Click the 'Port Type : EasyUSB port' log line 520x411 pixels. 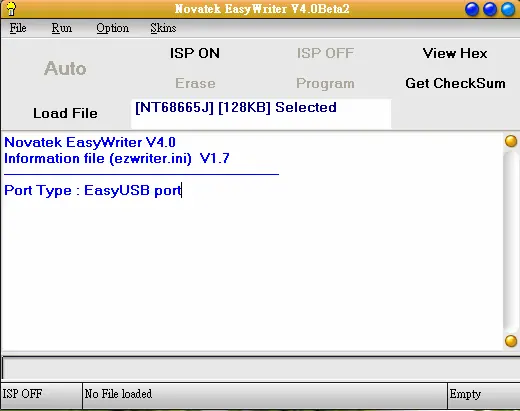coord(93,191)
